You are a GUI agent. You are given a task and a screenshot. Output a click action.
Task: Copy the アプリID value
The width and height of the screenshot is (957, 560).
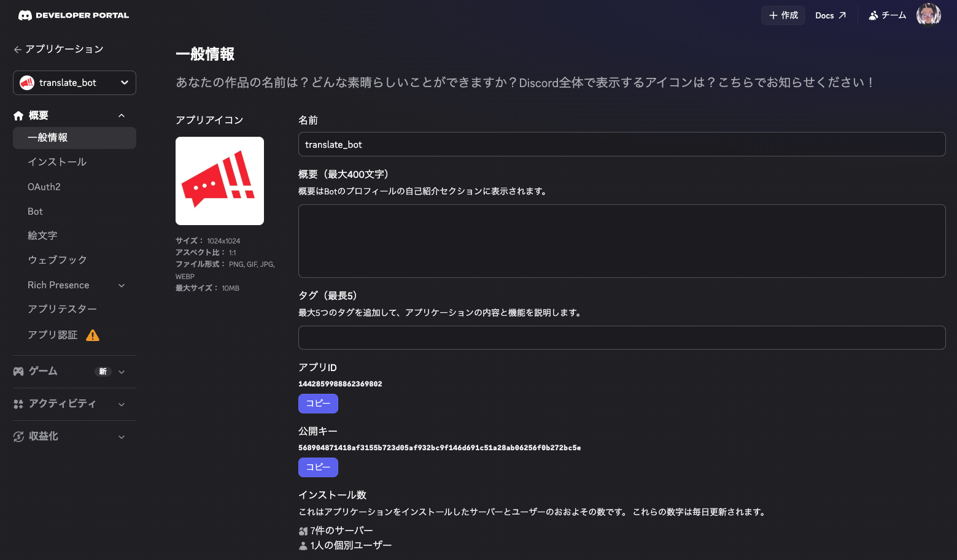318,404
